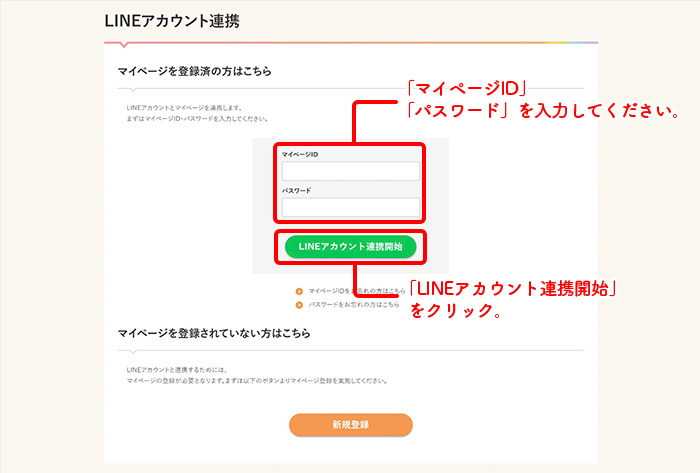Click the green LINEアカウント連携開始 button
This screenshot has height=473, width=700.
coord(350,247)
